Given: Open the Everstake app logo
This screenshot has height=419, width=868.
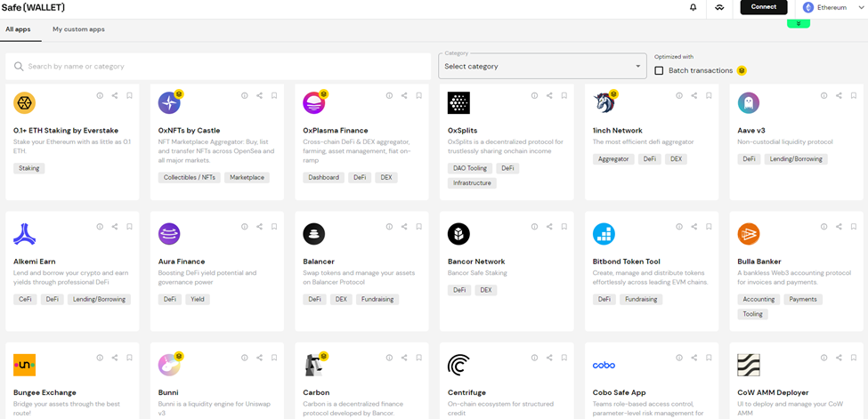Looking at the screenshot, I should pyautogui.click(x=24, y=103).
